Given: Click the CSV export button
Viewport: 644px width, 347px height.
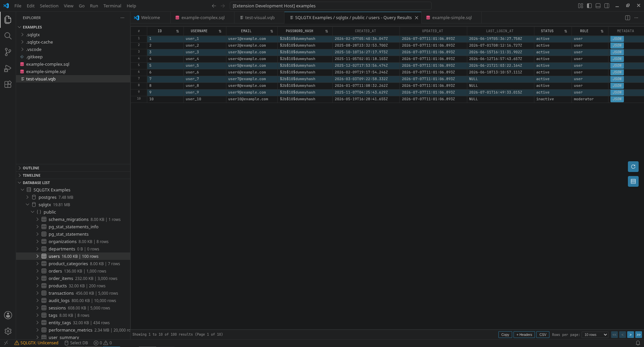Looking at the screenshot, I should click(x=543, y=335).
